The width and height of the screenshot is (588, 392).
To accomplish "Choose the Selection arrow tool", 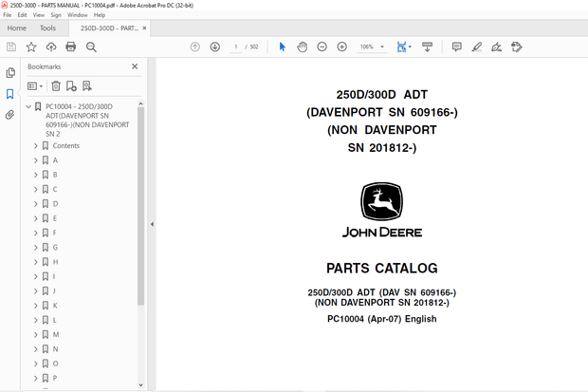I will point(283,47).
